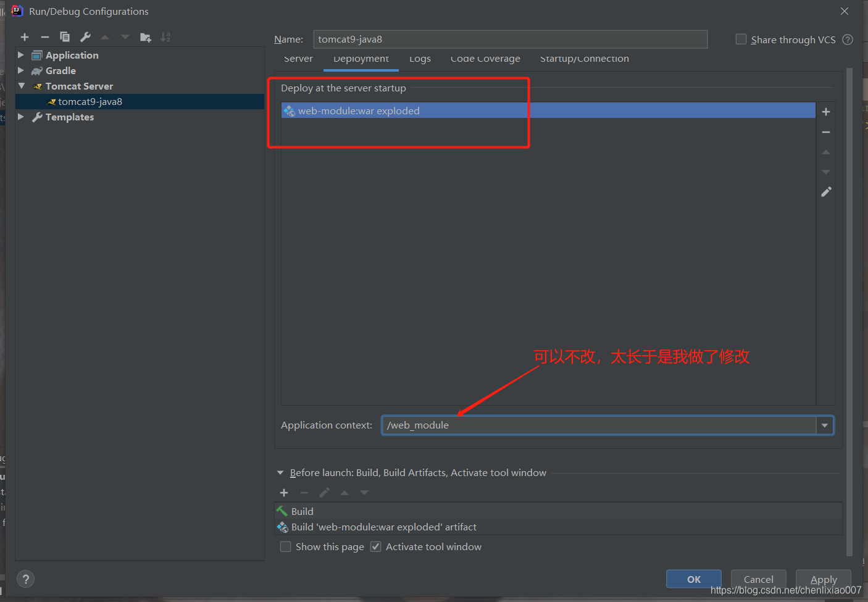Apply the configuration changes
Screen dimensions: 868x602
point(824,579)
